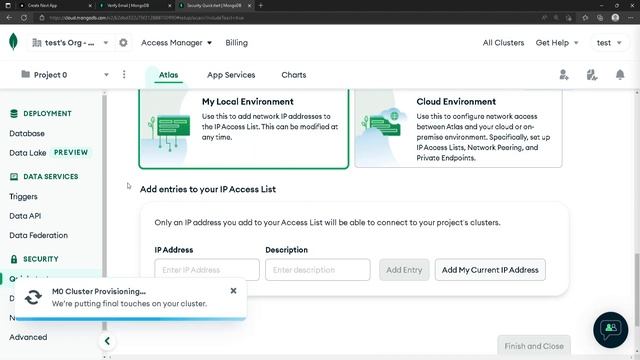Open organization settings gear icon
Image resolution: width=640 pixels, height=360 pixels.
123,42
